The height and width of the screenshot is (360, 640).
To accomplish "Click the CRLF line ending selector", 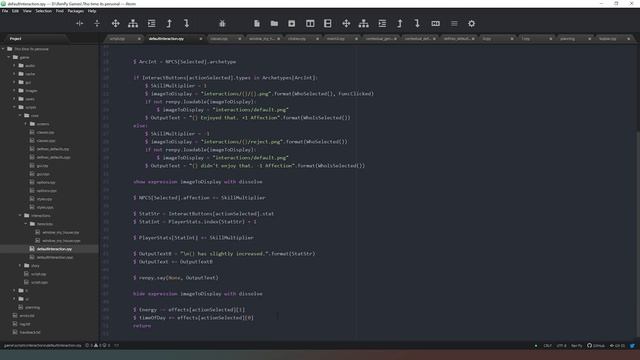I will pyautogui.click(x=547, y=346).
